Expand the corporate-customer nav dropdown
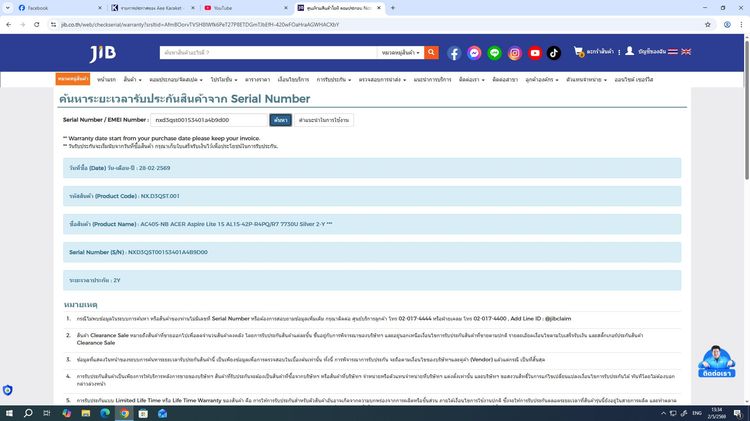750x421 pixels. click(557, 80)
